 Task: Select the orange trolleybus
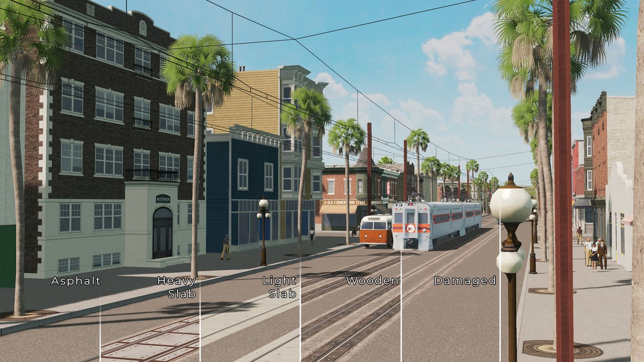coord(376,231)
